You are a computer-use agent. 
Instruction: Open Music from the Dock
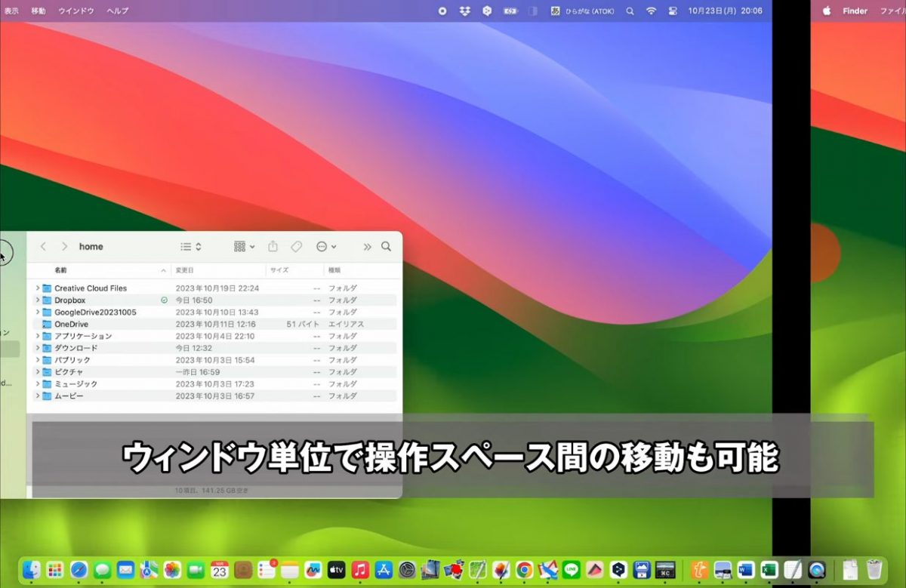(x=359, y=569)
